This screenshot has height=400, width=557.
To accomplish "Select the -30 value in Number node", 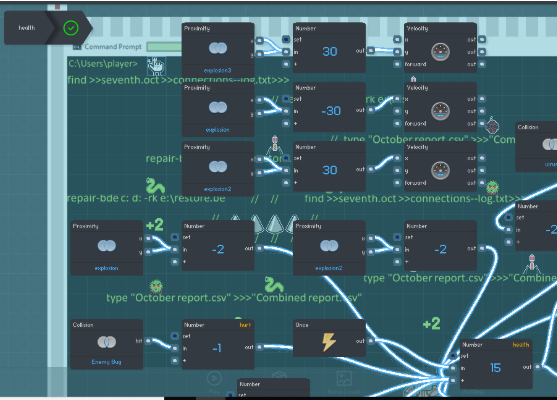I will pyautogui.click(x=331, y=111).
